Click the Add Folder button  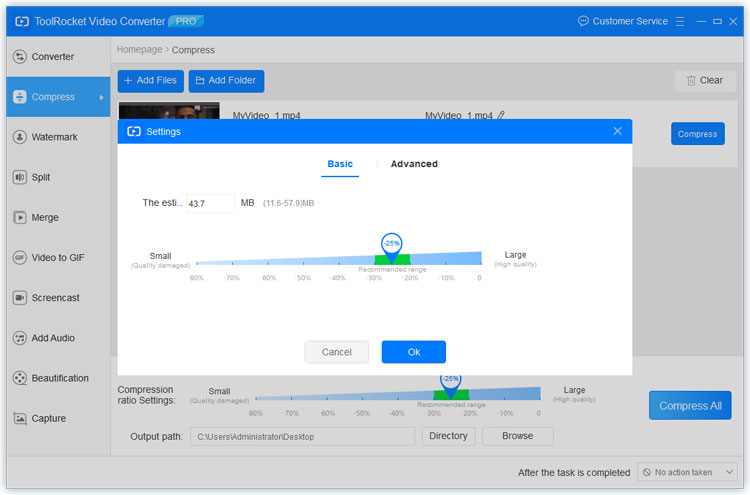point(226,80)
